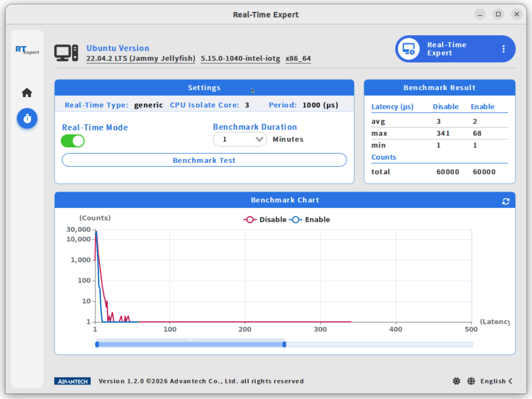The image size is (532, 399).
Task: Click the Real-Time Expert monitor gear icon
Action: click(408, 49)
